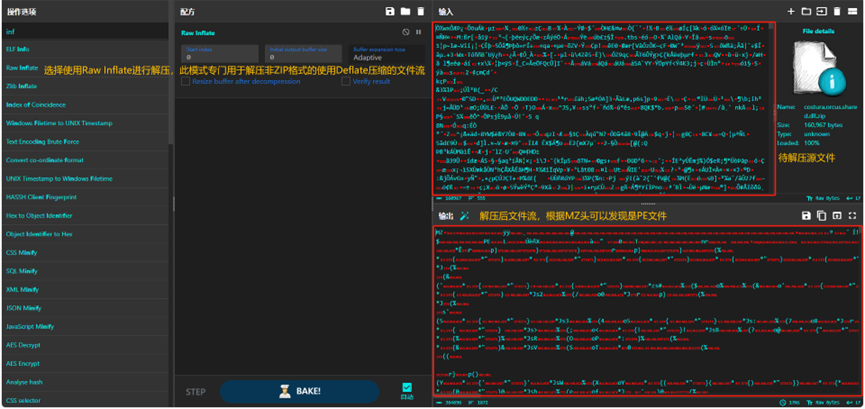The height and width of the screenshot is (409, 865).
Task: Clear the recipe with the trash icon
Action: click(x=421, y=11)
